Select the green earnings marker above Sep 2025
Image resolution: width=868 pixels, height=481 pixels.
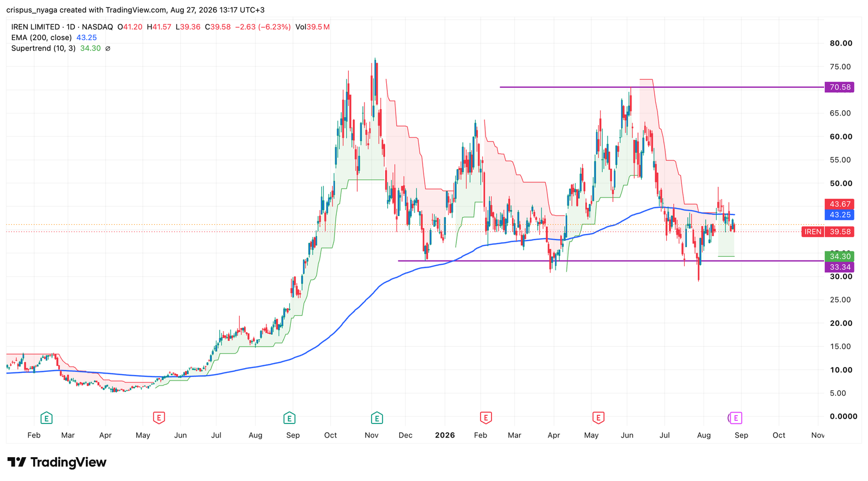coord(289,418)
